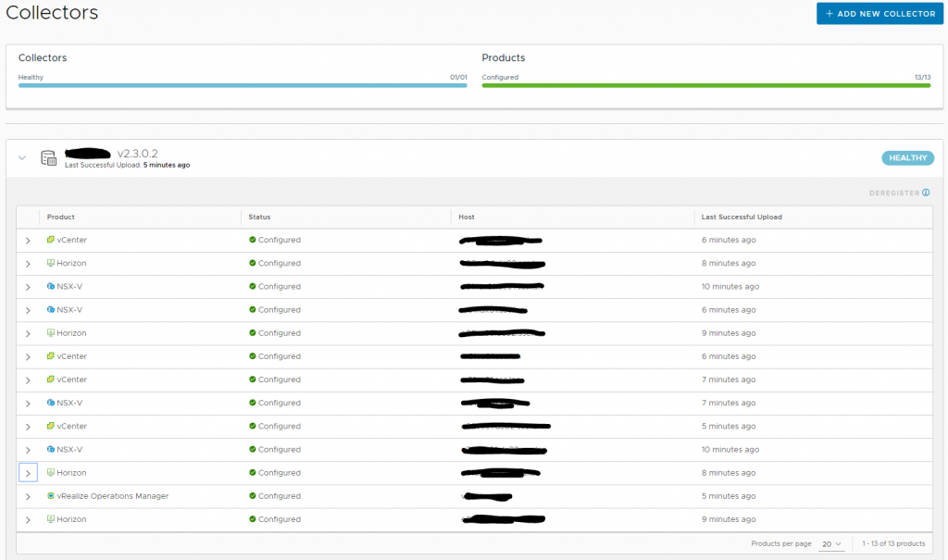This screenshot has width=948, height=560.
Task: Click the vCenter icon in the 5-minutes-ago row
Action: (51, 426)
